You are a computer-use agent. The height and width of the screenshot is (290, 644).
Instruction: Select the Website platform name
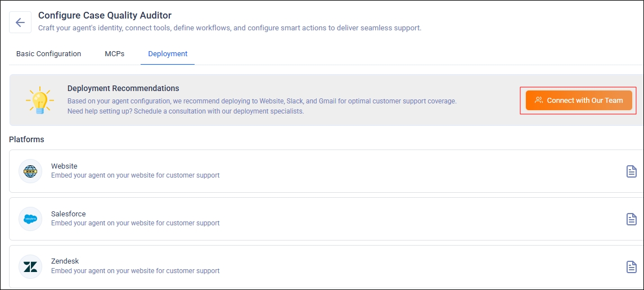(x=64, y=166)
